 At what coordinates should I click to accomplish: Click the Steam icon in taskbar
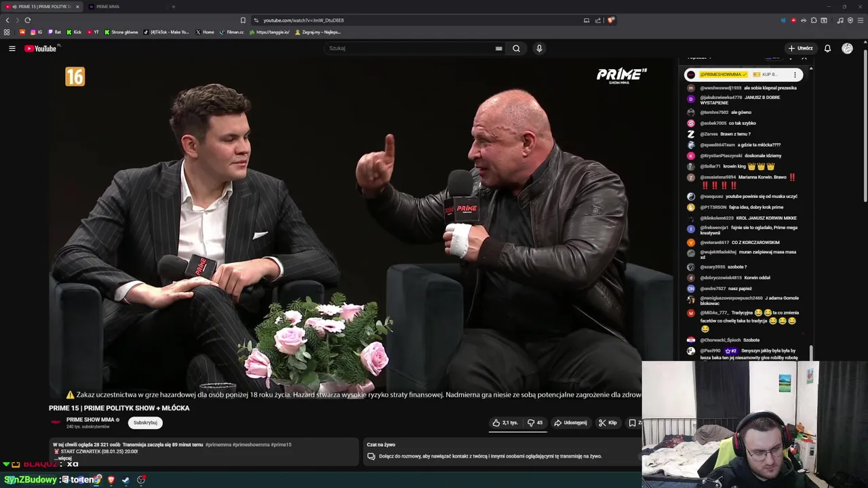(x=125, y=480)
